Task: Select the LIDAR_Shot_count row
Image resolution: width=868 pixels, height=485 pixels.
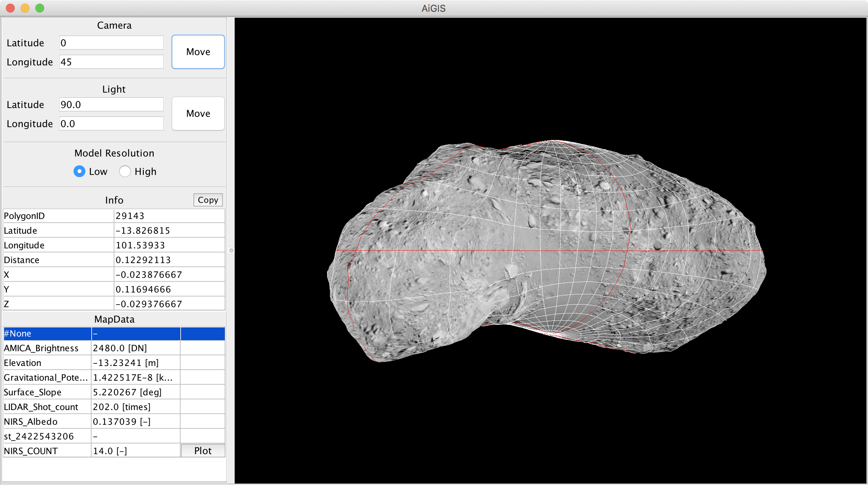Action: click(47, 407)
